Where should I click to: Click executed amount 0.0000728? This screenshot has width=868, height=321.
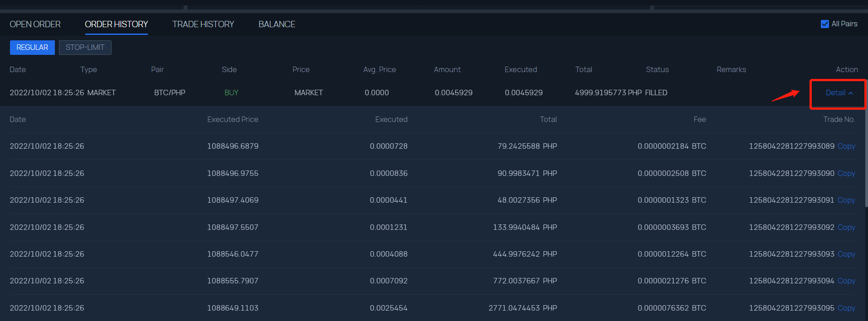(389, 146)
